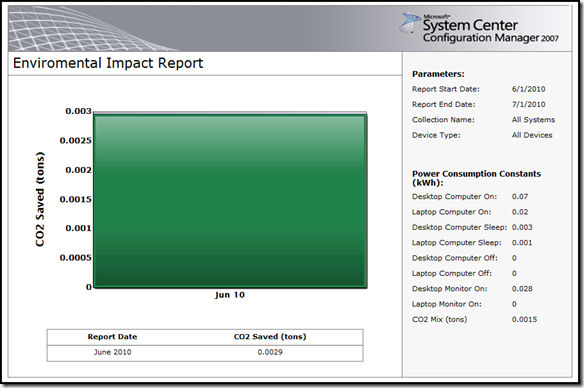584x388 pixels.
Task: Select the Enviromental Impact Report title
Action: click(x=108, y=63)
